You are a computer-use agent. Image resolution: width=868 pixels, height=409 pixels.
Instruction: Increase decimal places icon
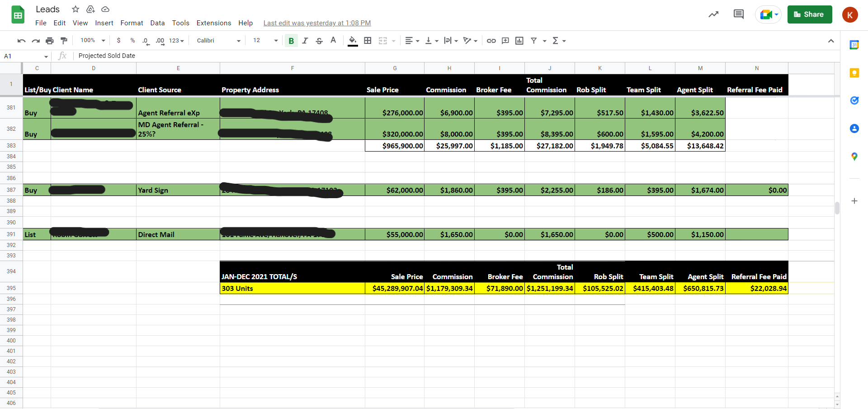pos(160,41)
